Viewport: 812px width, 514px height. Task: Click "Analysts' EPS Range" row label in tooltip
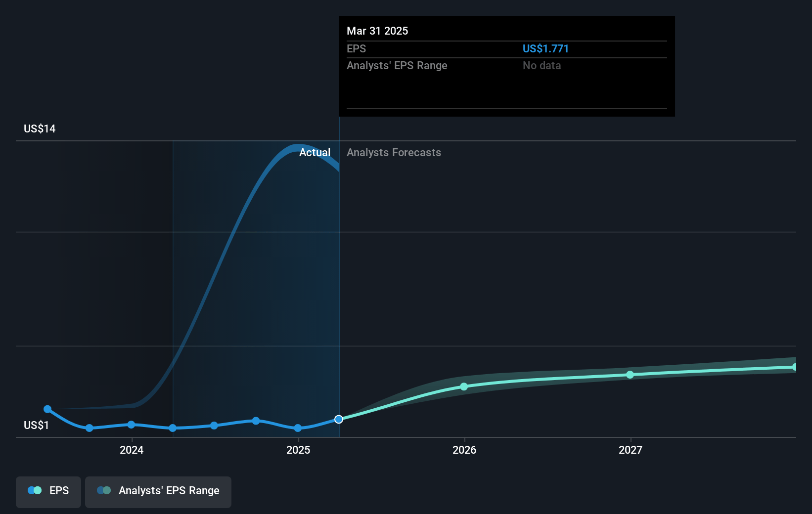point(397,65)
